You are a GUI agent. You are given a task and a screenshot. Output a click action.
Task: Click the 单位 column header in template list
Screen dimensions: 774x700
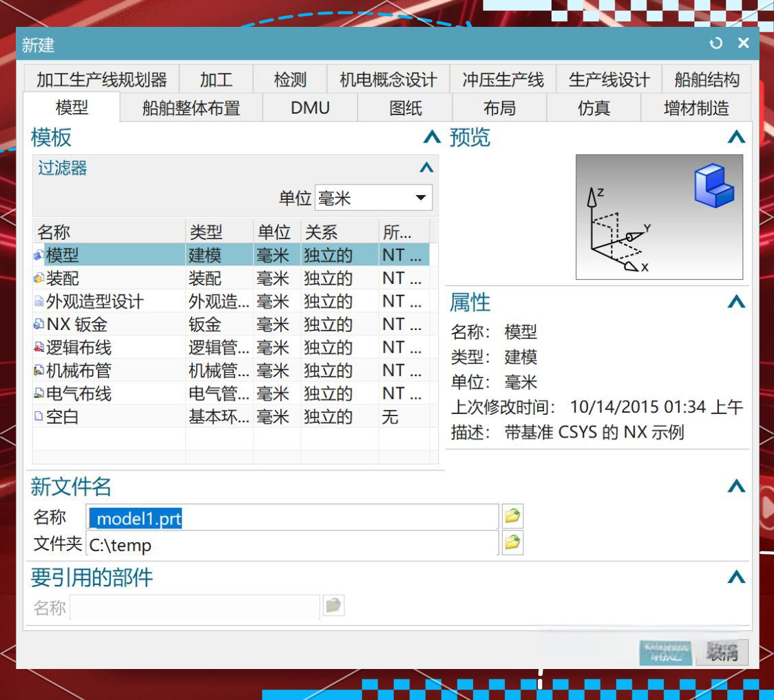278,231
